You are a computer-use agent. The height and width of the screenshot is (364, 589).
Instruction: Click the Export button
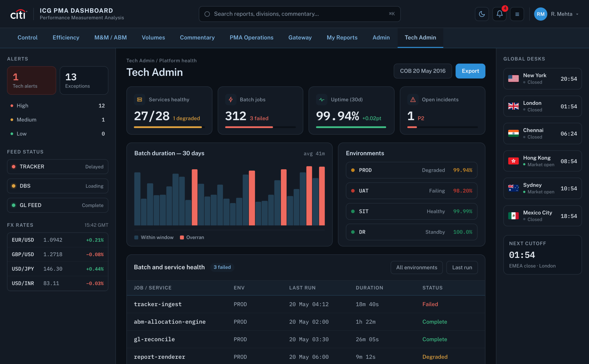(x=470, y=71)
